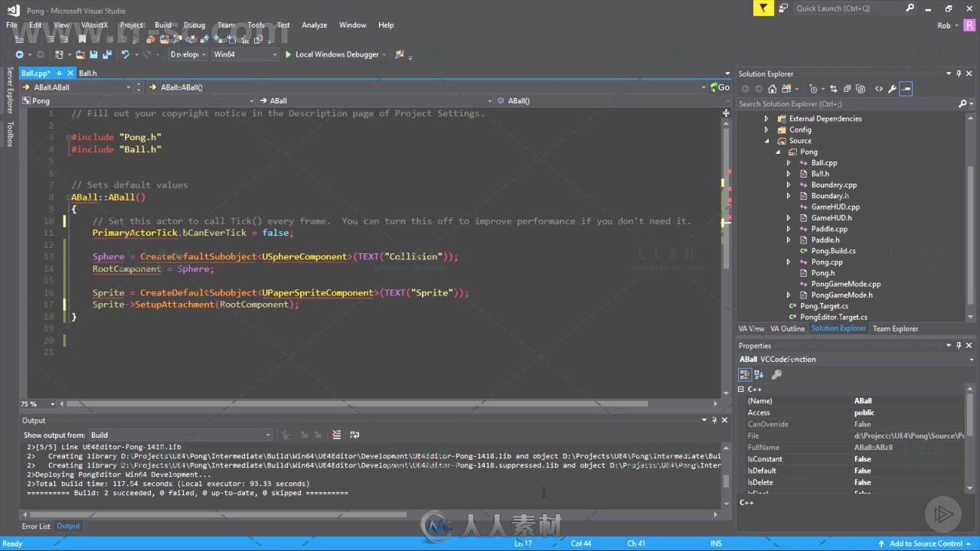The height and width of the screenshot is (551, 980).
Task: Click the Save All toolbar icon
Action: coord(106,54)
